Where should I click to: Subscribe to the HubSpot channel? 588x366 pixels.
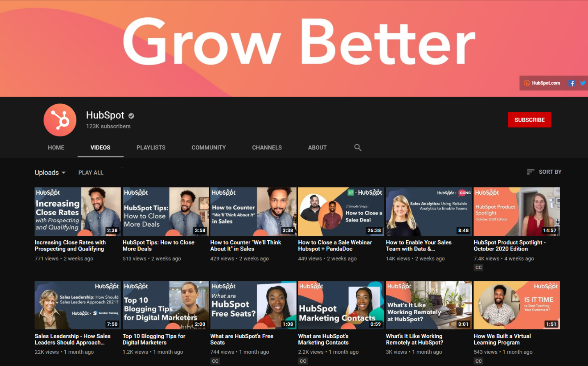[x=529, y=120]
